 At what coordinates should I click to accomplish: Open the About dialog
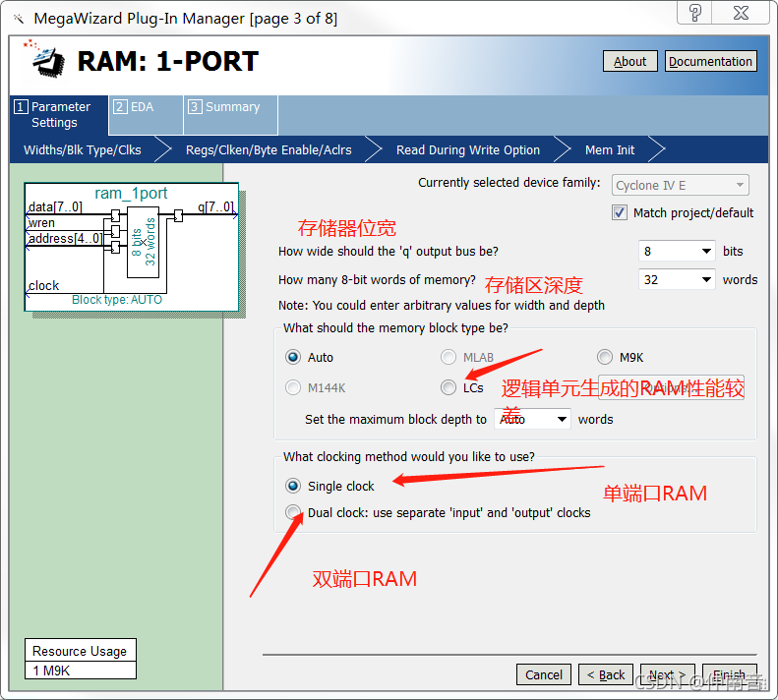[630, 62]
